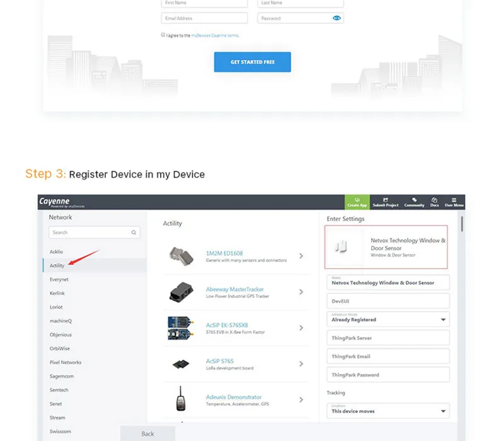This screenshot has height=441, width=504.
Task: Select machineQ in Network list
Action: tap(60, 321)
